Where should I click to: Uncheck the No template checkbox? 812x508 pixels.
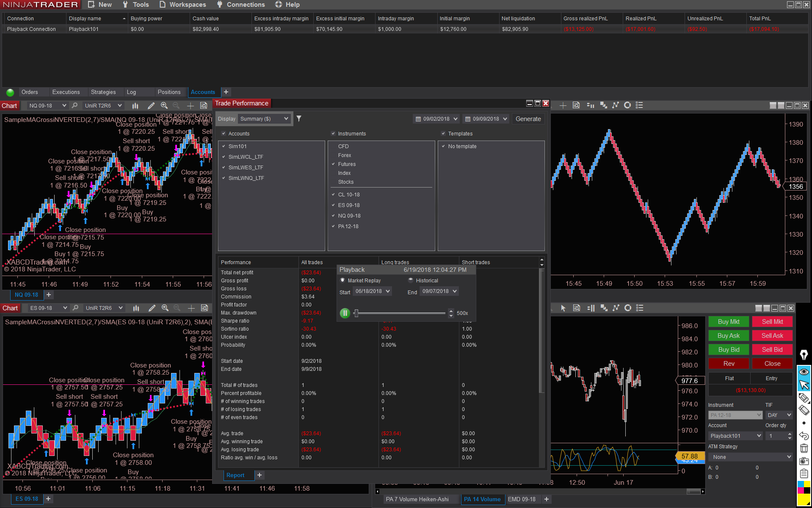[x=443, y=146]
